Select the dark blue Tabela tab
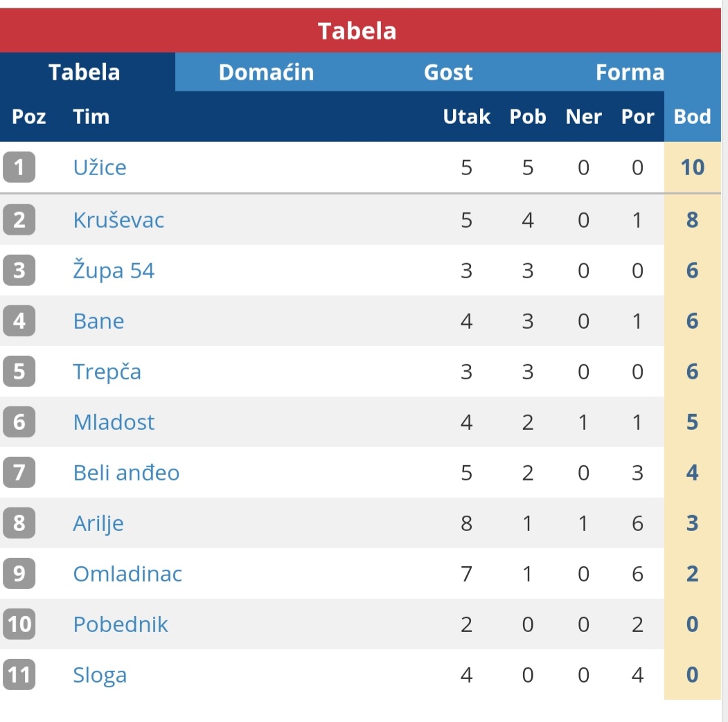This screenshot has width=728, height=722. pyautogui.click(x=85, y=72)
